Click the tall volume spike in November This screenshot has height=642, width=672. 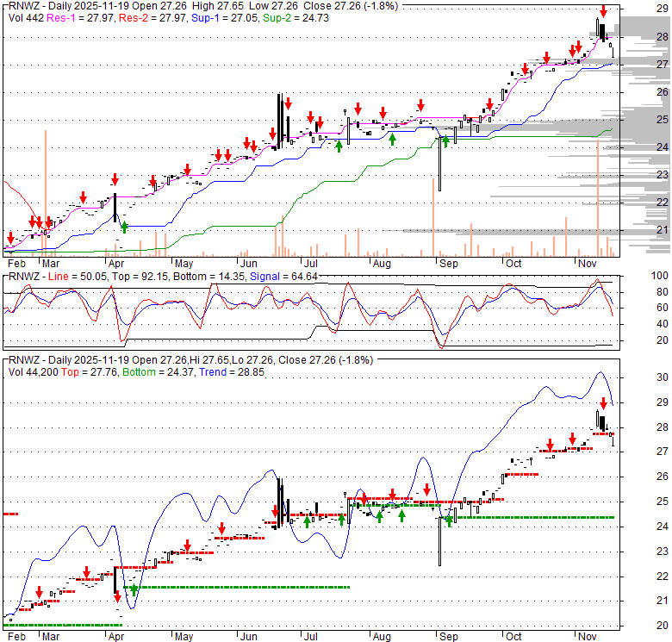click(597, 196)
